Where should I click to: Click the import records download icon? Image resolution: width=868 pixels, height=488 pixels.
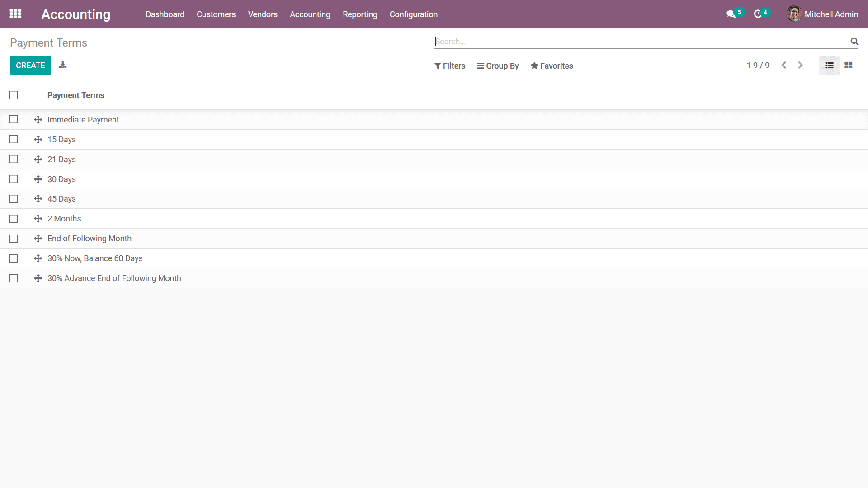click(63, 65)
